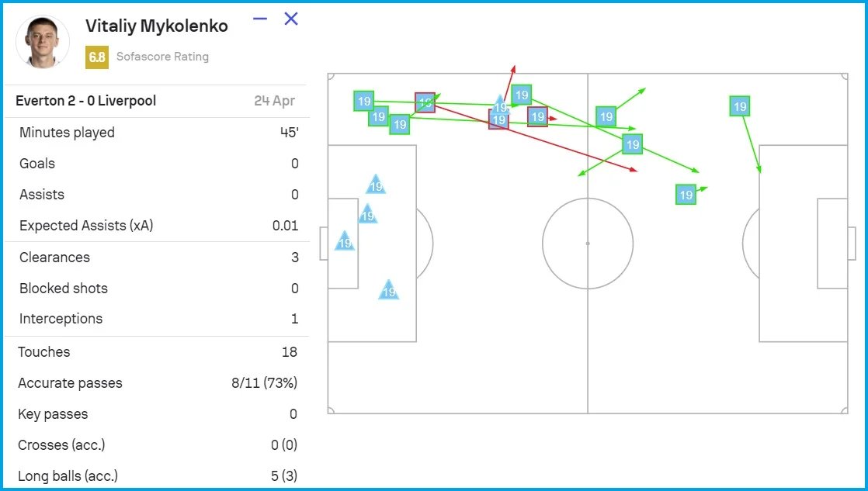Click the Interceptions stat row

pos(158,319)
